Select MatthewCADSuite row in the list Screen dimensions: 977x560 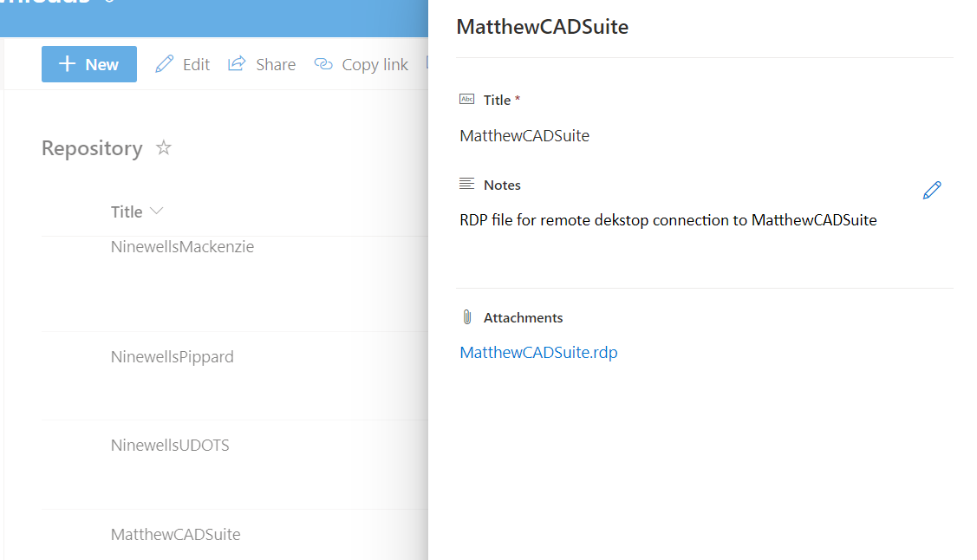[x=175, y=534]
